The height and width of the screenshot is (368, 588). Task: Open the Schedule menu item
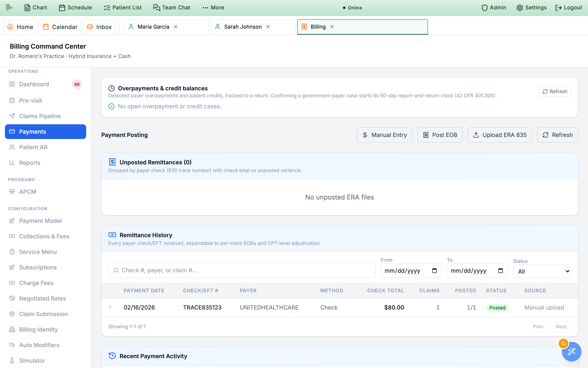(x=75, y=8)
